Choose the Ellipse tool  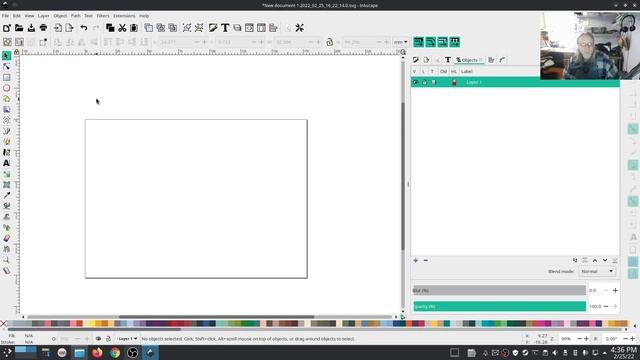[7, 88]
